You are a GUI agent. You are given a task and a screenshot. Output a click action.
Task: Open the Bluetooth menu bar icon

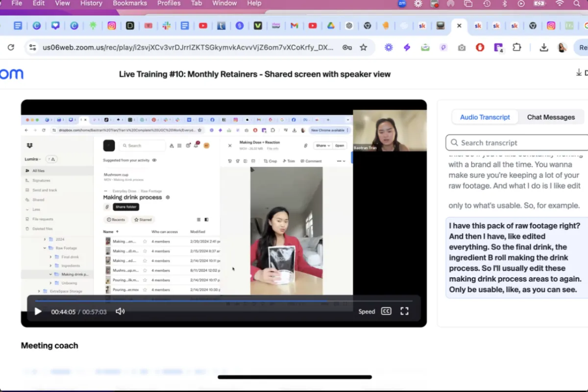pyautogui.click(x=504, y=3)
